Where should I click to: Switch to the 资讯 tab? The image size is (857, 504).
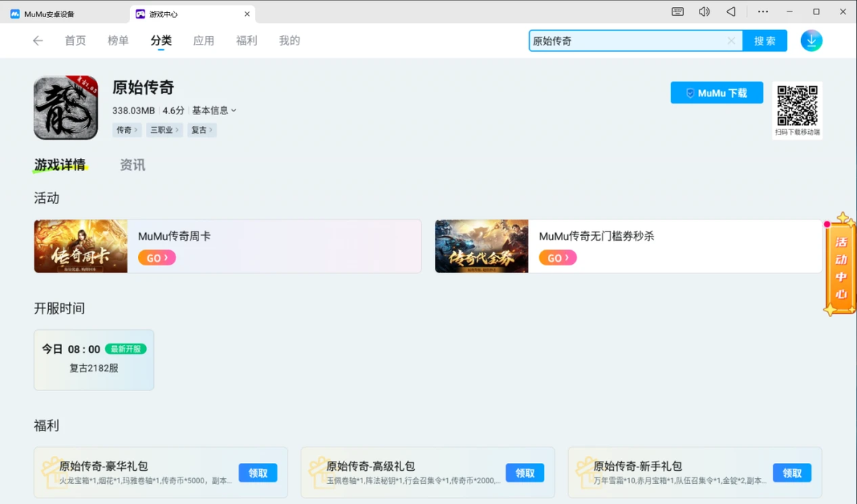(x=133, y=165)
